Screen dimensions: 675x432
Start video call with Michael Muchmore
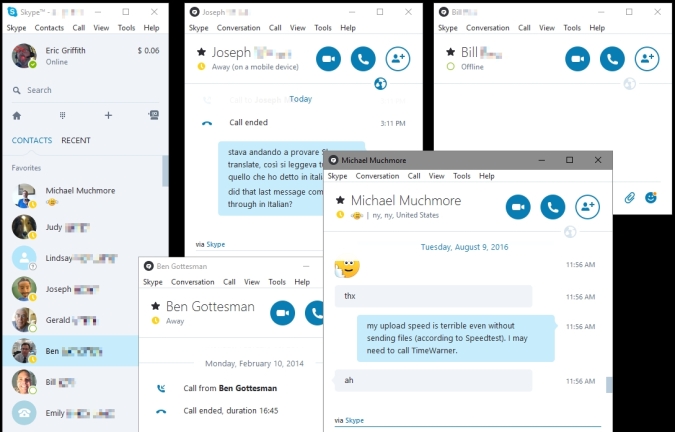tap(518, 207)
